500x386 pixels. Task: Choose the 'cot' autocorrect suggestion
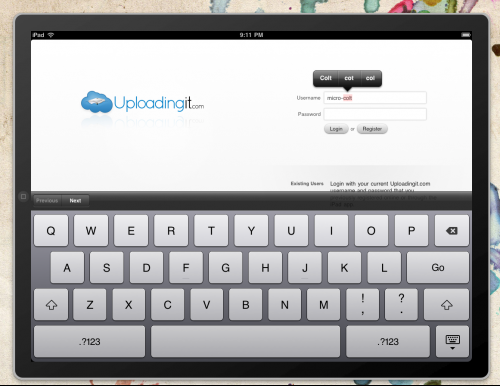pos(349,78)
